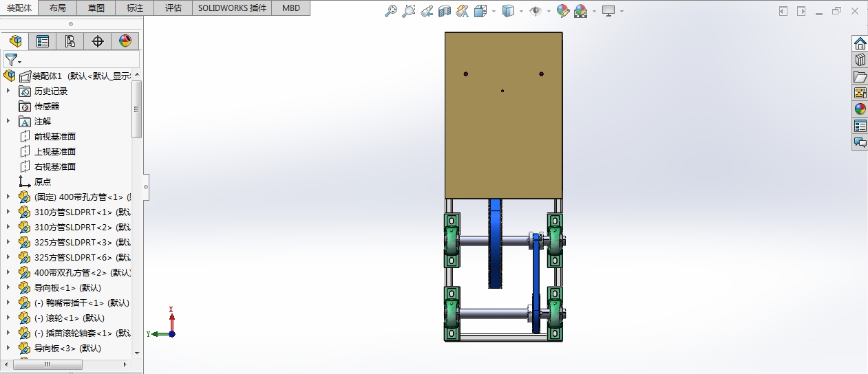Click the Zoom to Fit magnifier icon
This screenshot has height=374, width=868.
tap(391, 11)
